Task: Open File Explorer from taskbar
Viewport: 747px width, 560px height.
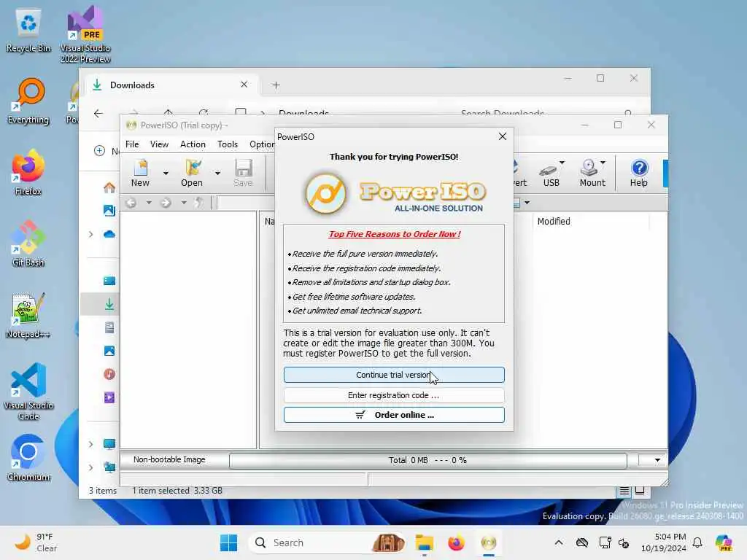Action: coord(424,542)
